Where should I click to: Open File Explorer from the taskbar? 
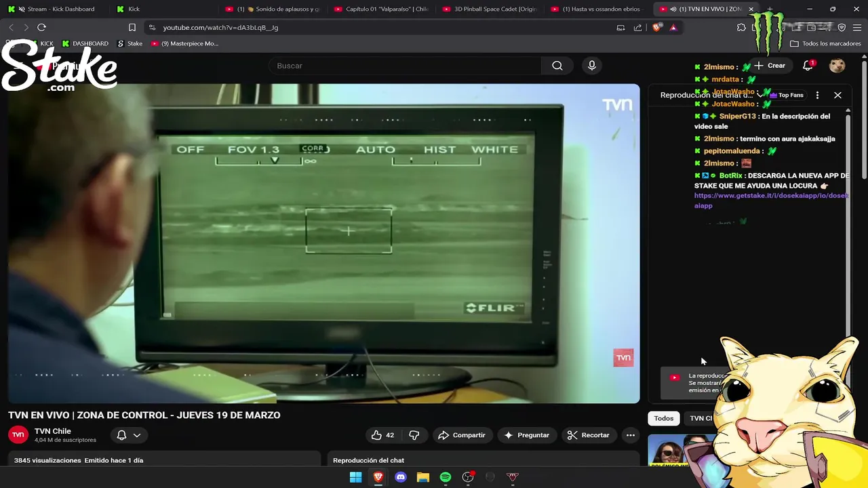tap(423, 477)
